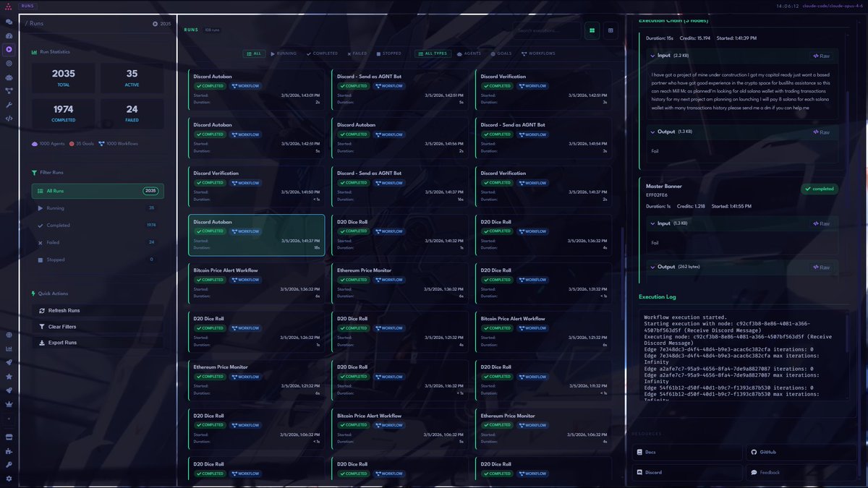Click the 35 ACTIVE statistic card
The image size is (868, 488).
132,77
